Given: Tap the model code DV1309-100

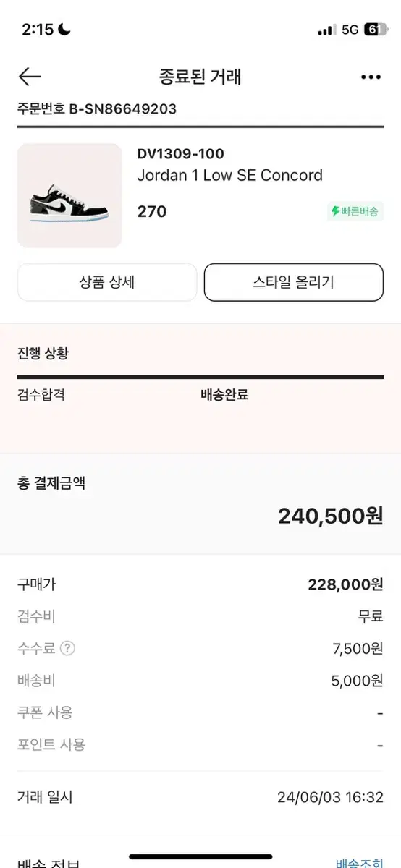Looking at the screenshot, I should [180, 153].
